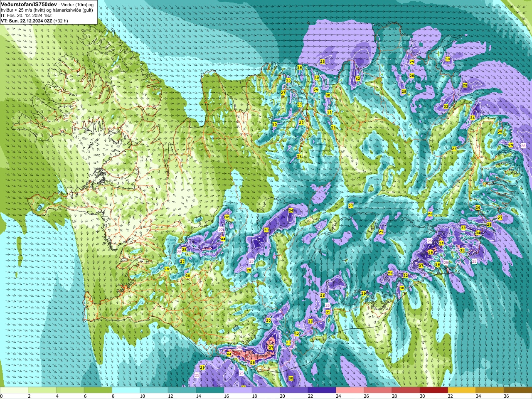This screenshot has width=532, height=399.
Task: Click the 10–12 m/s turquoise legend swatch
Action: tap(154, 390)
